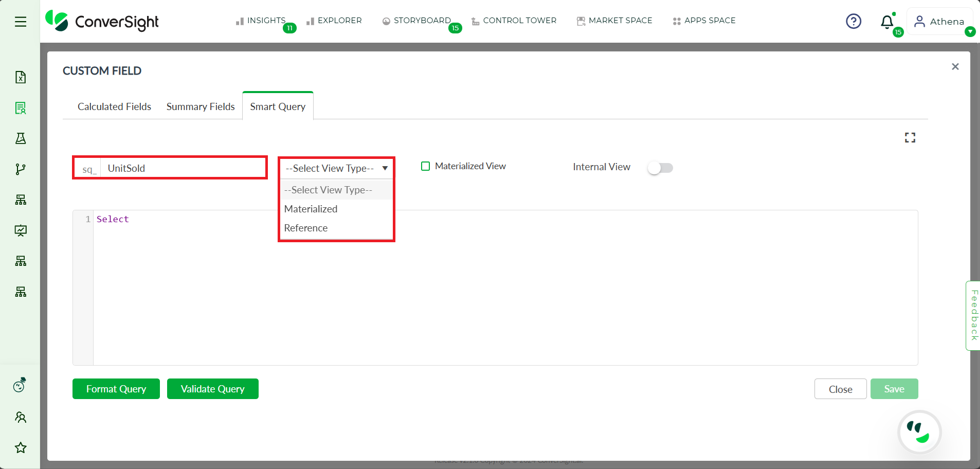This screenshot has width=980, height=469.
Task: Go to MARKET SPACE in the top navigation
Action: pyautogui.click(x=614, y=21)
